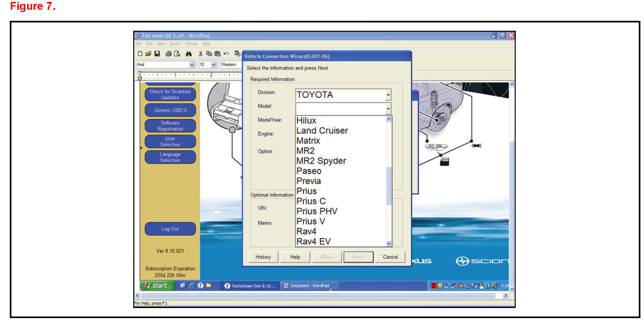Select Rav4 EV from the Model list
Viewport: 644px width, 323px height.
coord(340,242)
